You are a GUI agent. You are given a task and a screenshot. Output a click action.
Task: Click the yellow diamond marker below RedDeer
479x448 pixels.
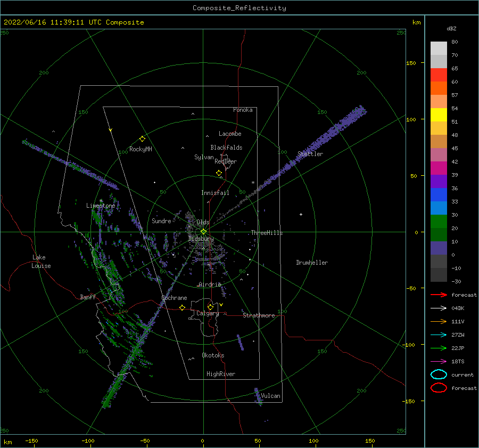click(x=219, y=173)
